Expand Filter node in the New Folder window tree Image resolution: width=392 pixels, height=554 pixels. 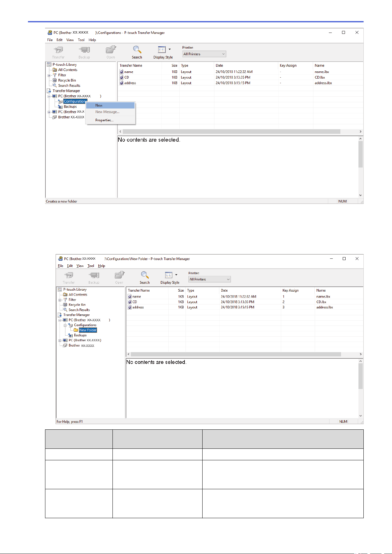point(60,300)
